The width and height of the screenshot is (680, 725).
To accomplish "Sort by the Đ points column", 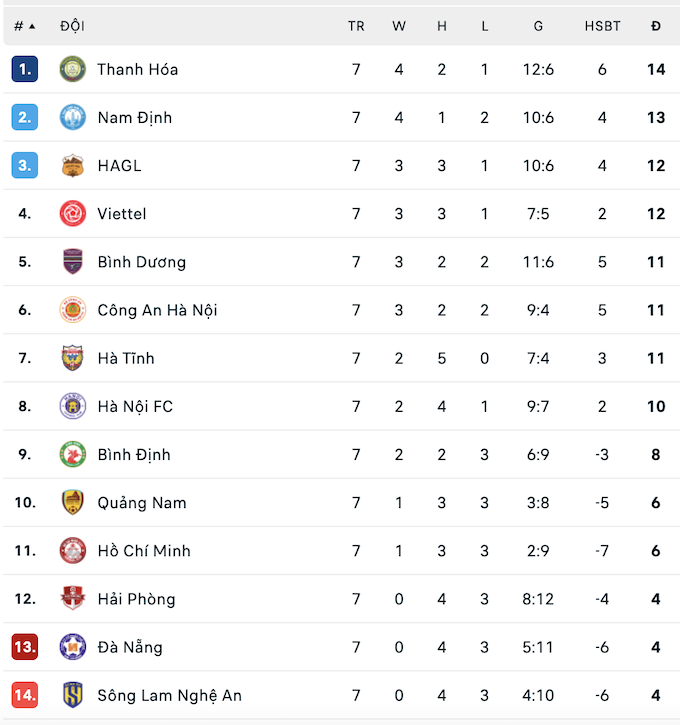I will point(655,26).
